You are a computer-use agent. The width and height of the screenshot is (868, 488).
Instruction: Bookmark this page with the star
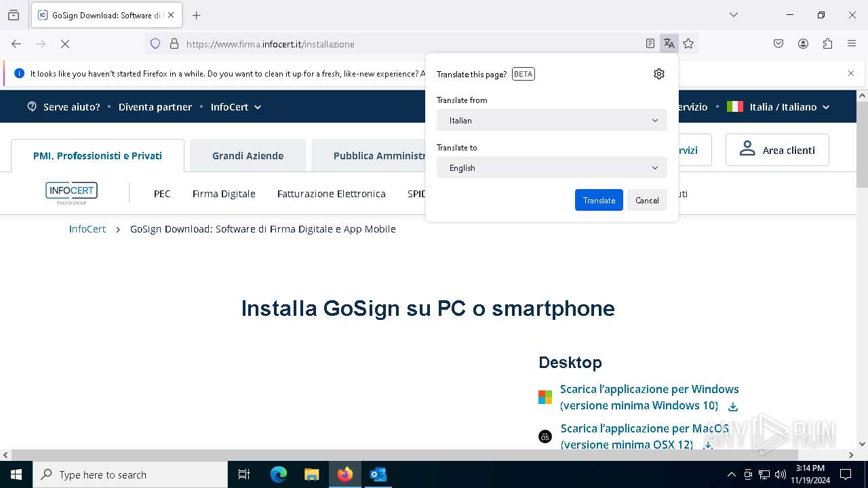[688, 44]
